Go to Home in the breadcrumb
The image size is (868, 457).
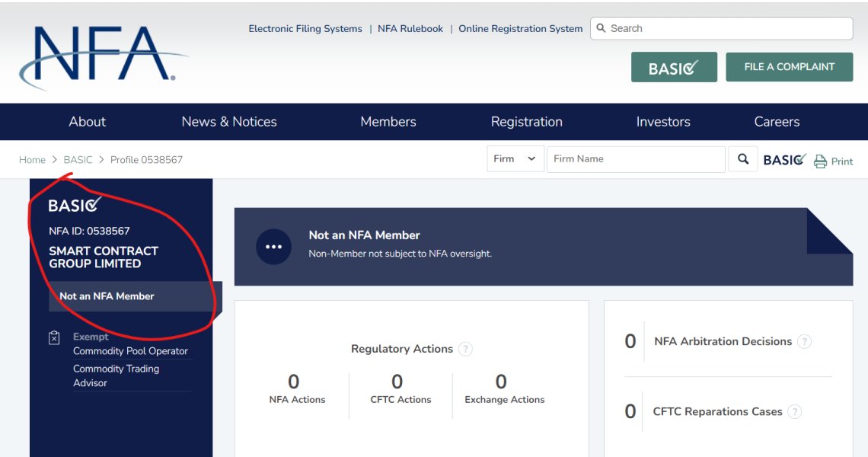tap(32, 159)
